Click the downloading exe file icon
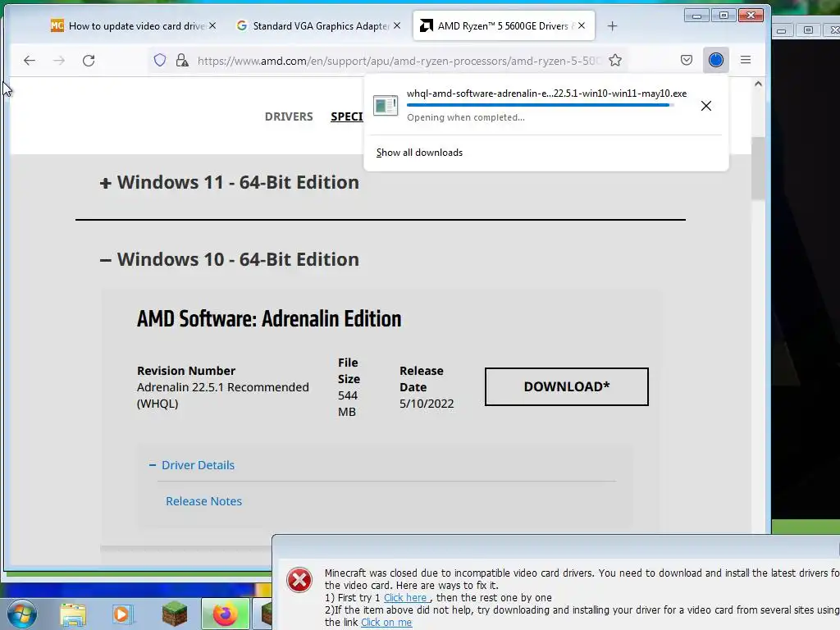This screenshot has width=840, height=630. (386, 106)
